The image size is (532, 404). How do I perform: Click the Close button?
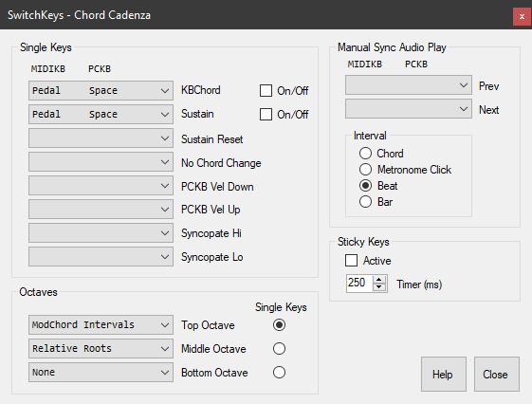pyautogui.click(x=496, y=375)
